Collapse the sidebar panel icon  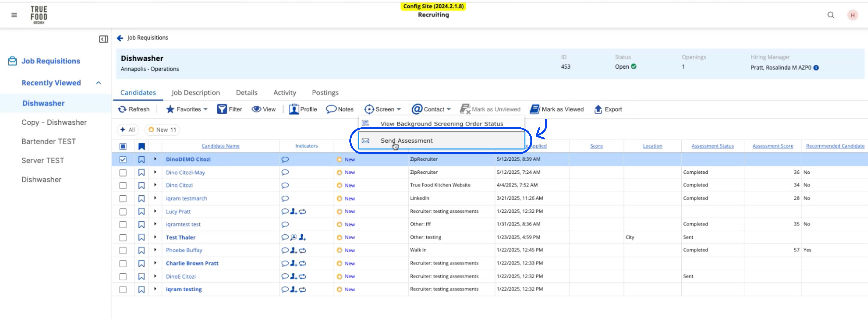click(x=103, y=39)
